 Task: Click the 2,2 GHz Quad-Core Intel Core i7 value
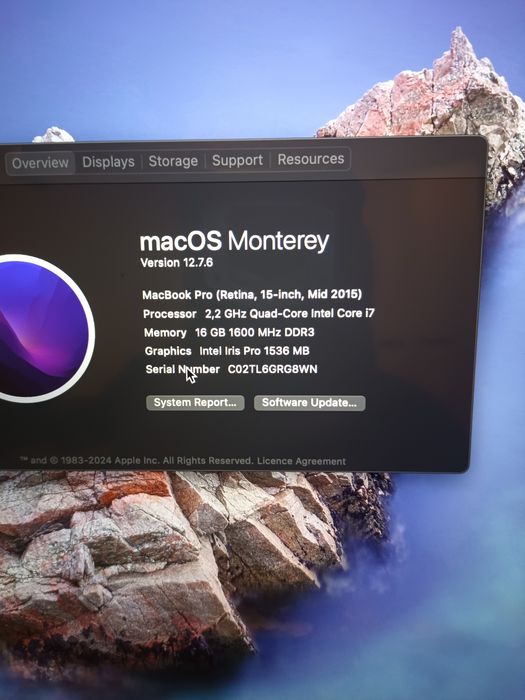[290, 313]
